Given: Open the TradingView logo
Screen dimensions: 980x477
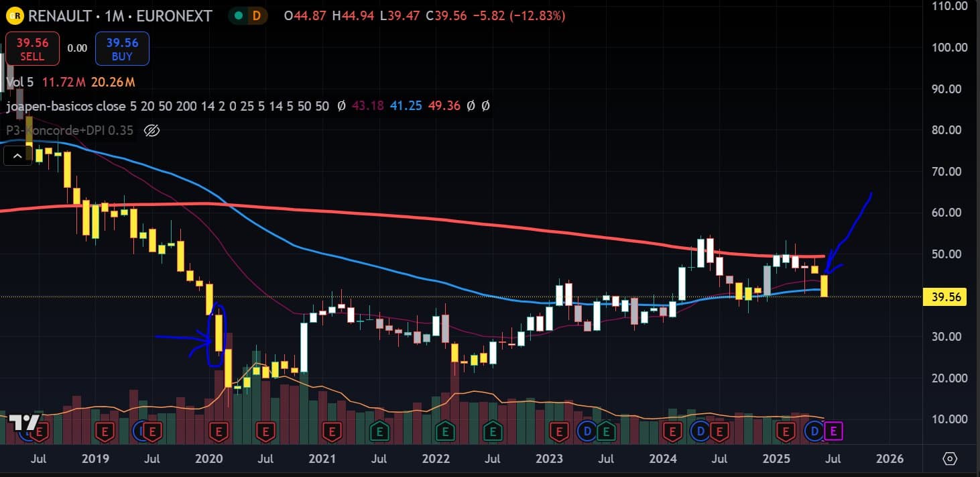Looking at the screenshot, I should tap(23, 423).
